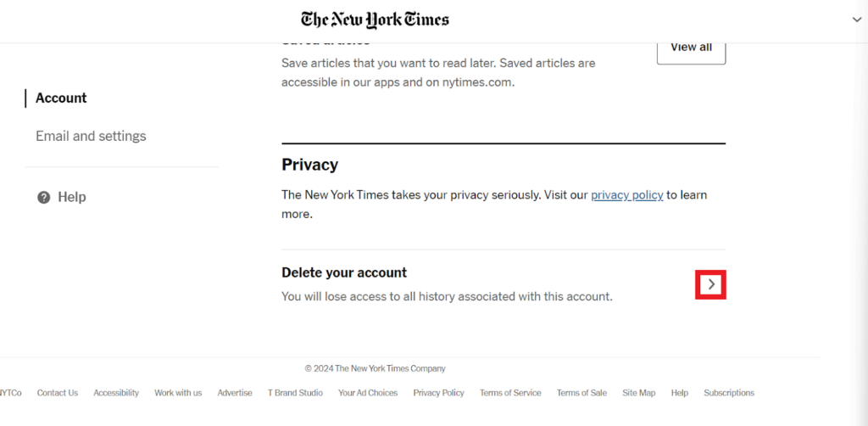Image resolution: width=868 pixels, height=426 pixels.
Task: Go to Subscriptions in footer
Action: [x=728, y=393]
